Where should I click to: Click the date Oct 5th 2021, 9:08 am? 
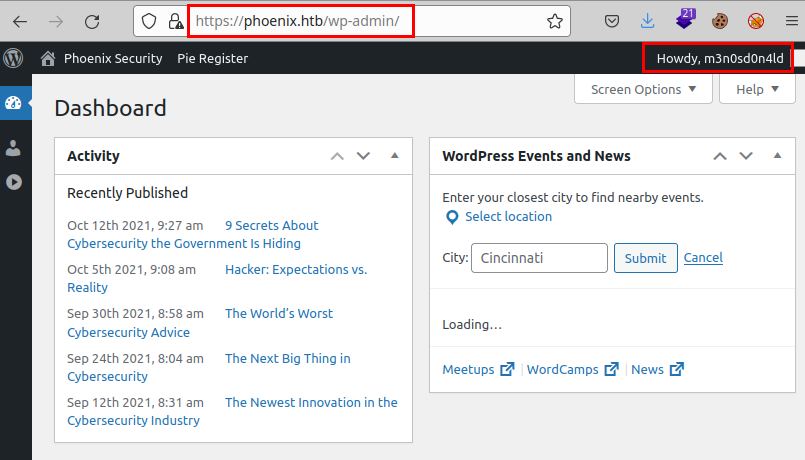click(131, 270)
